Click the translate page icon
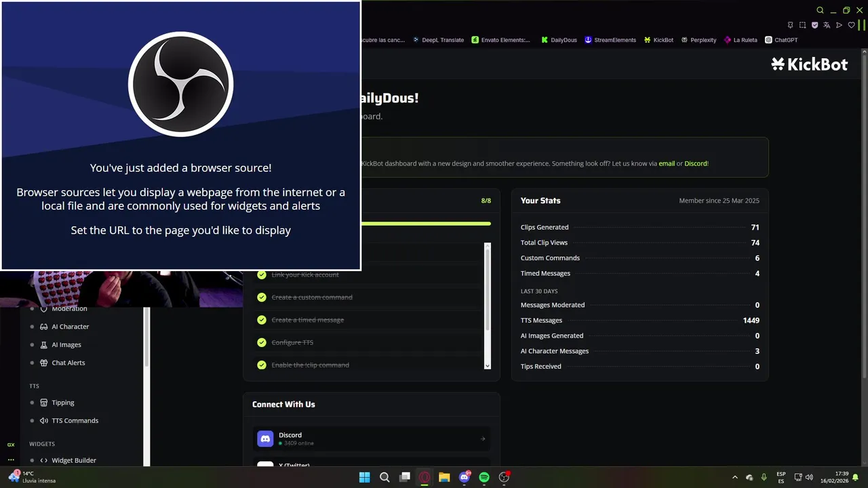The width and height of the screenshot is (868, 488). pos(827,25)
